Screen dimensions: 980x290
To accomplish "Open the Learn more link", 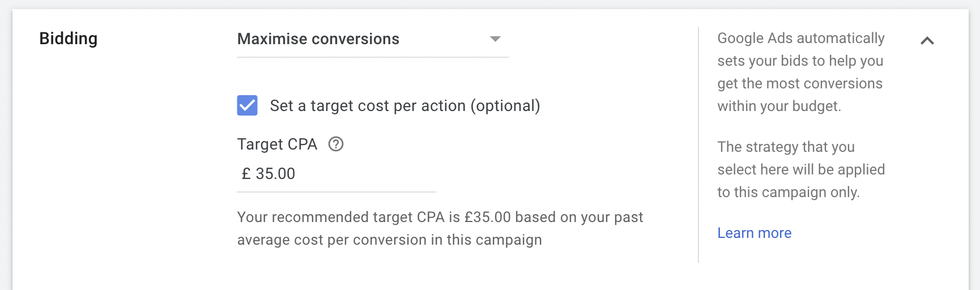I will click(754, 233).
